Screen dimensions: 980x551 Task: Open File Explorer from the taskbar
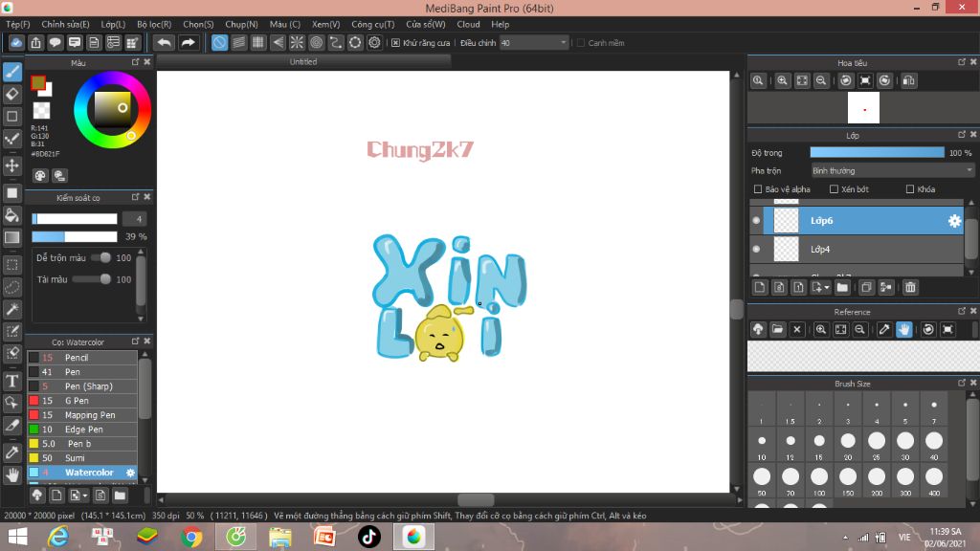click(280, 537)
